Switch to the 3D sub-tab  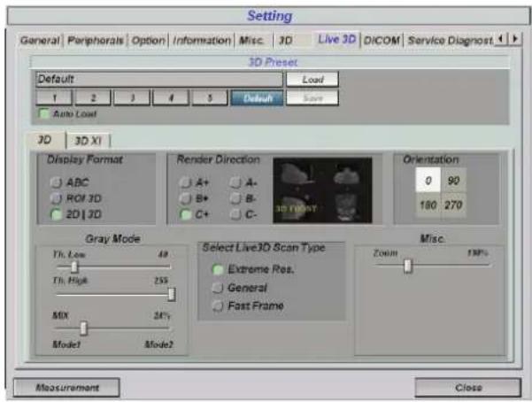[45, 140]
